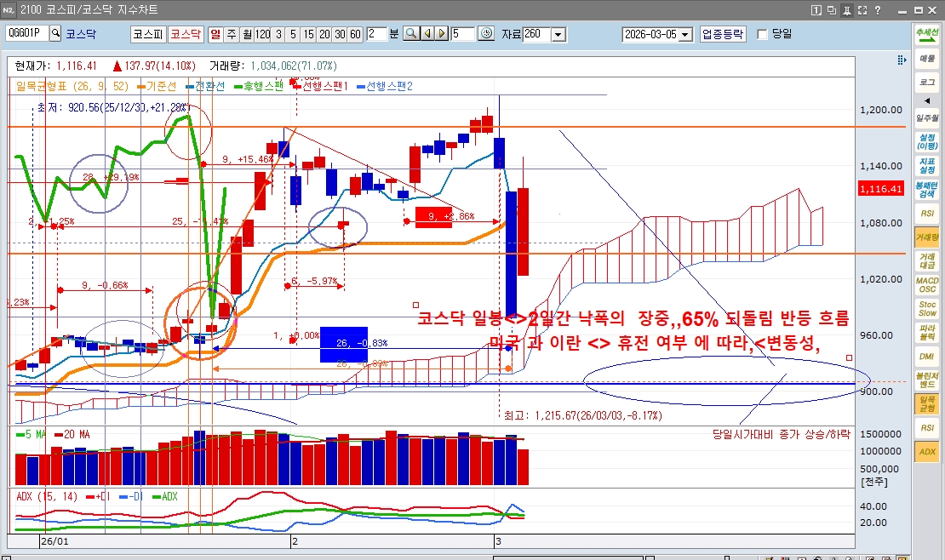Click the overlapping windows icon in title bar
Viewport: 945px width, 560px height.
(832, 10)
